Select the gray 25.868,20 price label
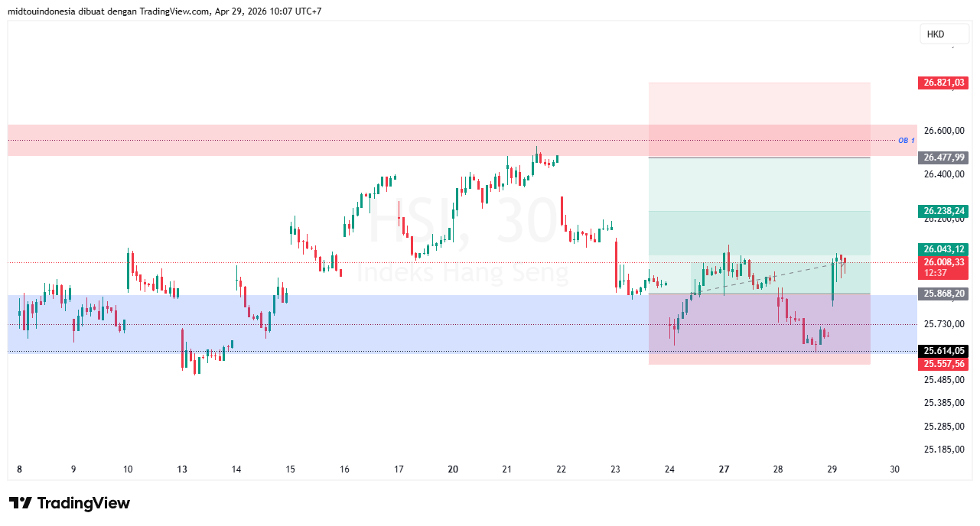The image size is (980, 526). click(x=943, y=293)
